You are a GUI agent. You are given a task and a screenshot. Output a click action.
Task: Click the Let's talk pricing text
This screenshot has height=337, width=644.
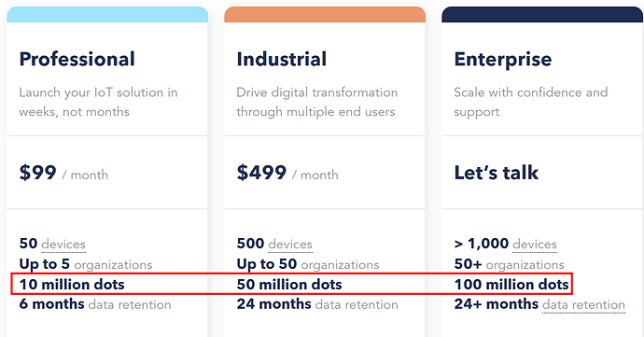[x=497, y=173]
